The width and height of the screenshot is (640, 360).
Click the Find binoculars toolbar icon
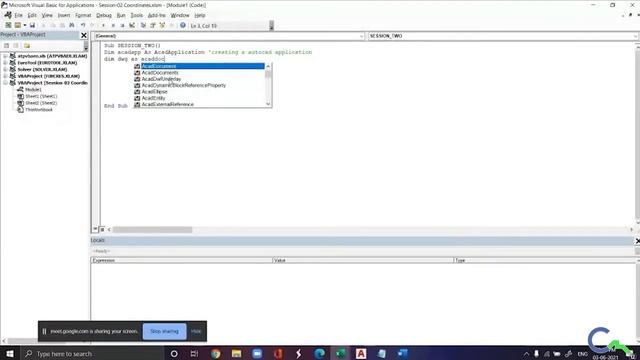click(x=72, y=25)
